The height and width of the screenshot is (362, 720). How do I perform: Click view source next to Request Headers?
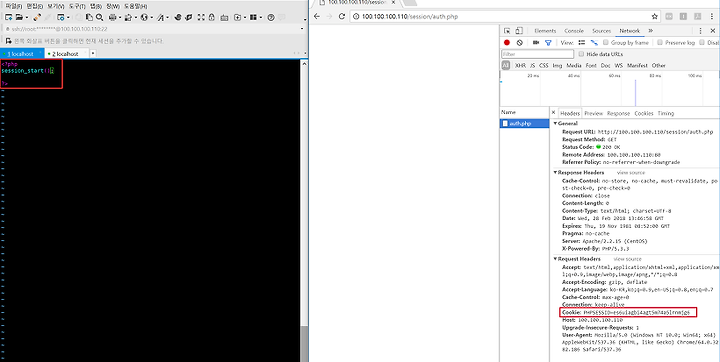(x=627, y=259)
